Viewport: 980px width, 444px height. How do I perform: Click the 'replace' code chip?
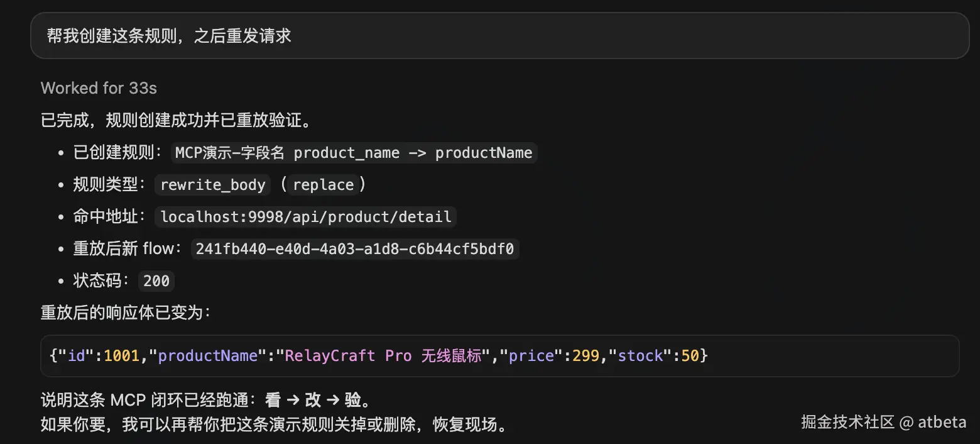click(x=323, y=185)
